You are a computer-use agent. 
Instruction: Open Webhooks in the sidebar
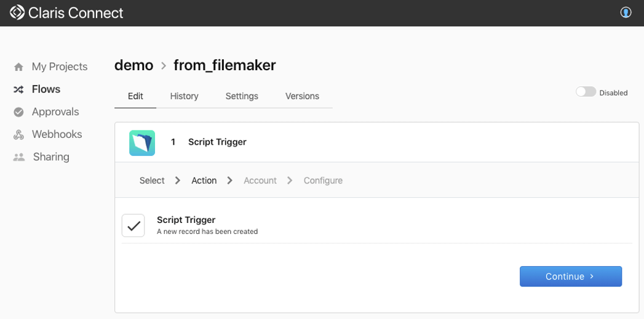[x=57, y=134]
